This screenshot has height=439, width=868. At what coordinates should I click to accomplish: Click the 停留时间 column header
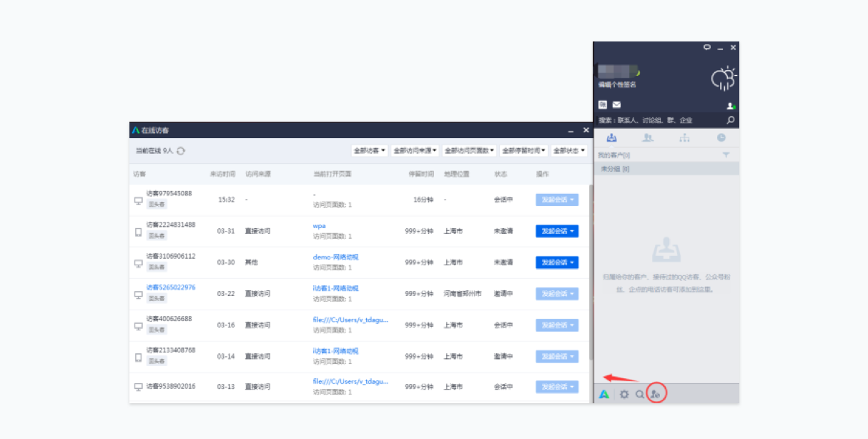[421, 174]
